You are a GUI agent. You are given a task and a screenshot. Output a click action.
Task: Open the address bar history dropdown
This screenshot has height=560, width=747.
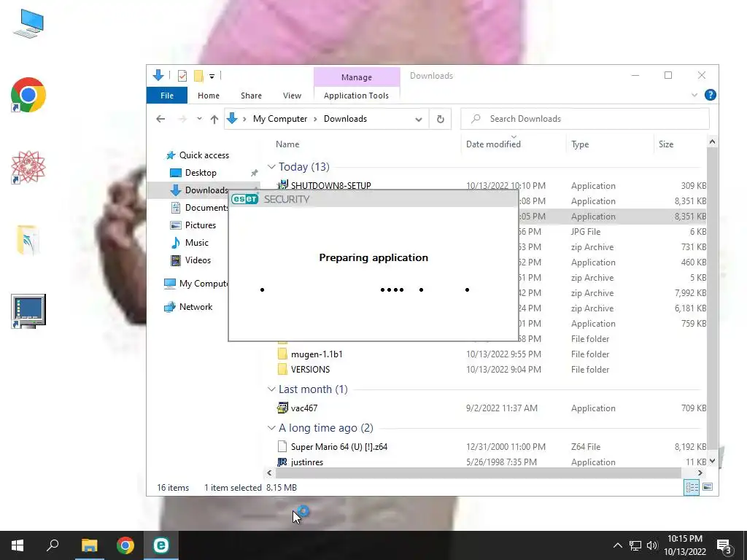click(x=418, y=119)
